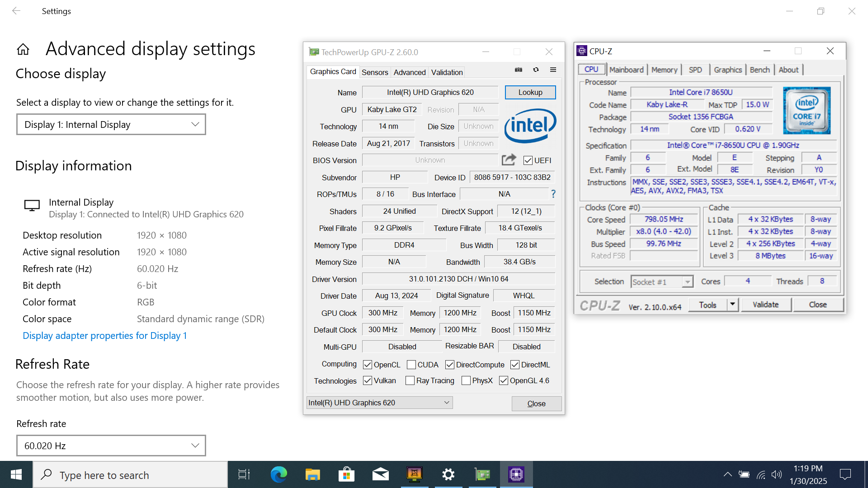Click the GPU-Z taskbar icon

click(482, 474)
